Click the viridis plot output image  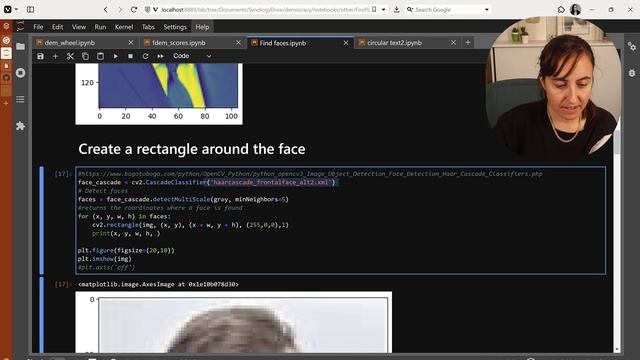[x=159, y=94]
